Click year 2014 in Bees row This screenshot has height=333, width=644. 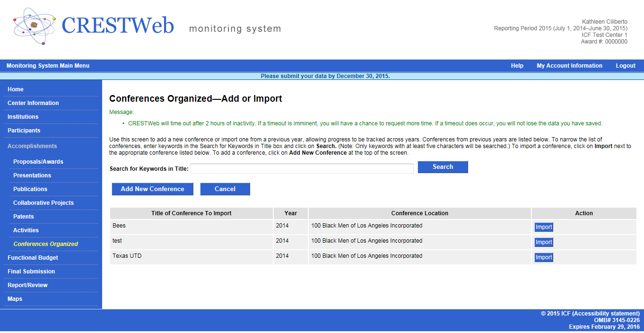pos(282,226)
